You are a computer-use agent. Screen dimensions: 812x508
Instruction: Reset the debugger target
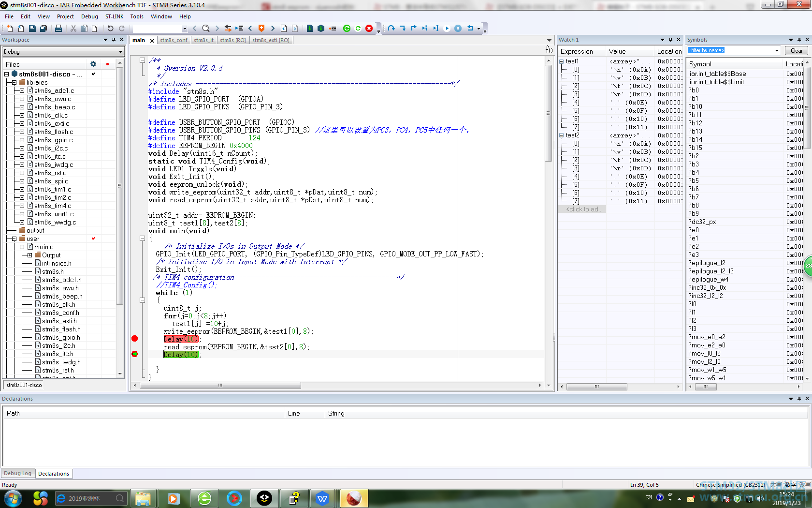coord(470,29)
